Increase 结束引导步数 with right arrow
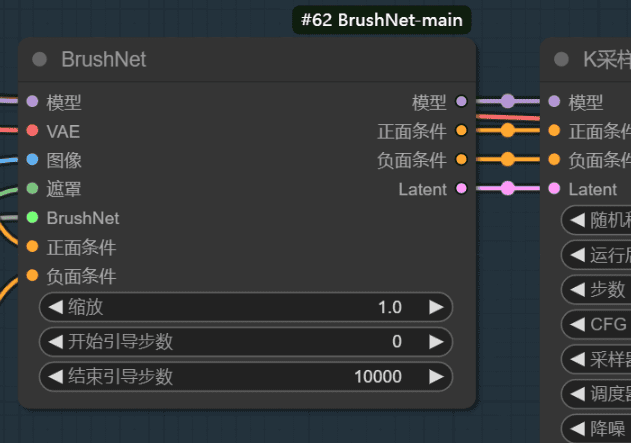631x443 pixels. pyautogui.click(x=436, y=377)
